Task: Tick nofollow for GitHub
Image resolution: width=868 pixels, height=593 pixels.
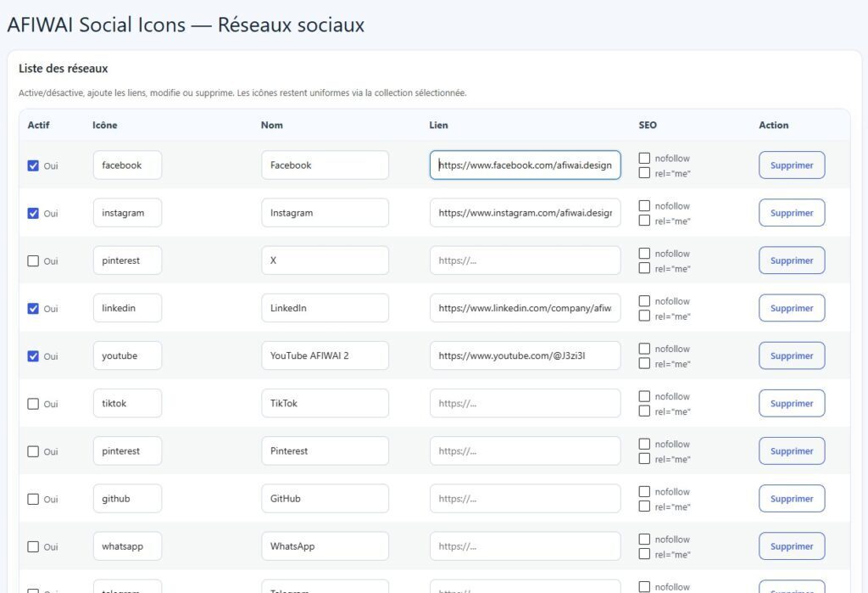Action: click(644, 491)
